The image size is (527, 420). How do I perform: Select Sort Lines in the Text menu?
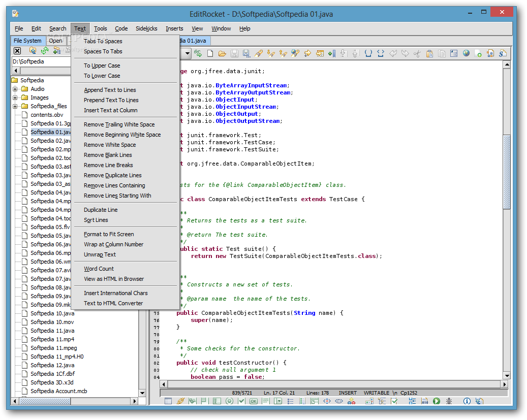[x=96, y=220]
